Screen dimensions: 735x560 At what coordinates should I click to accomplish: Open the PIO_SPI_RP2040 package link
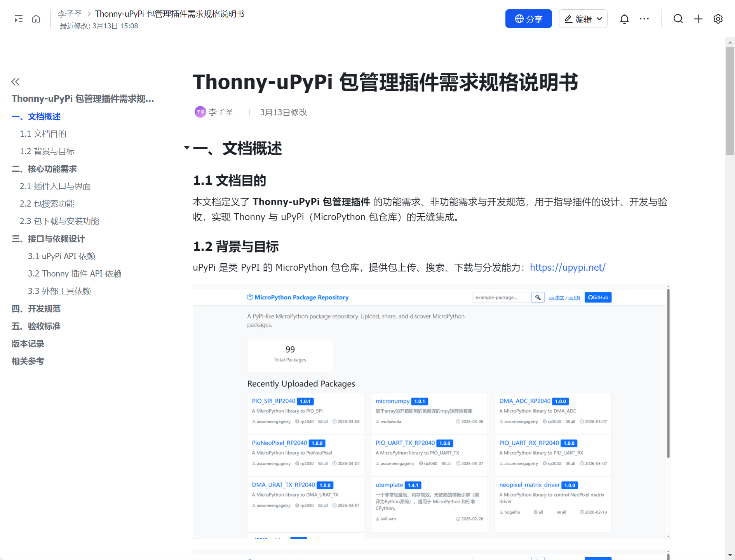273,401
